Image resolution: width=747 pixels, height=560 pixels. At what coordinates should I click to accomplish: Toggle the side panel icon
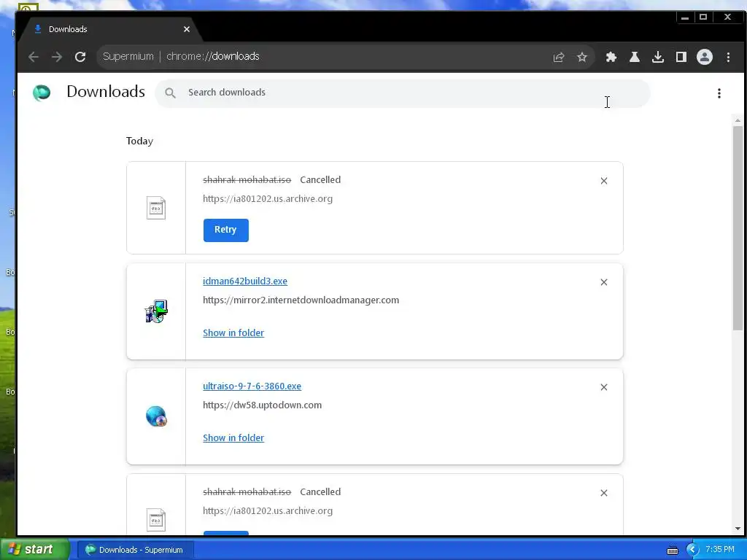(681, 57)
